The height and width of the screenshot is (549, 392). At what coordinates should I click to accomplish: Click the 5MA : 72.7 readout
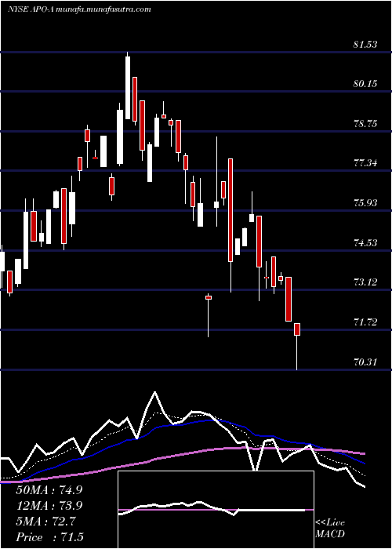(x=45, y=522)
